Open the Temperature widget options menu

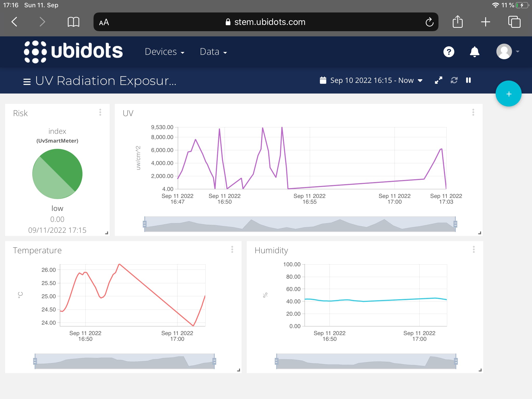(x=232, y=249)
